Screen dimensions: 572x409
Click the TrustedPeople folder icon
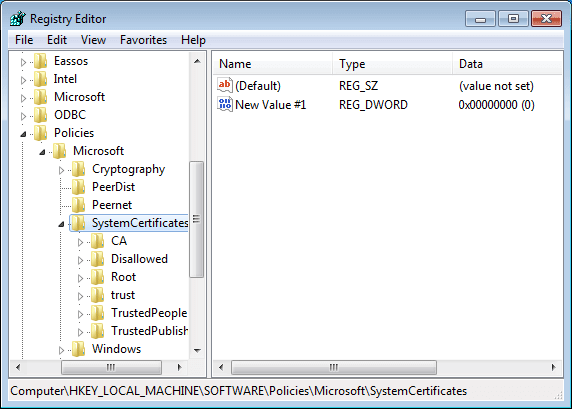[97, 313]
